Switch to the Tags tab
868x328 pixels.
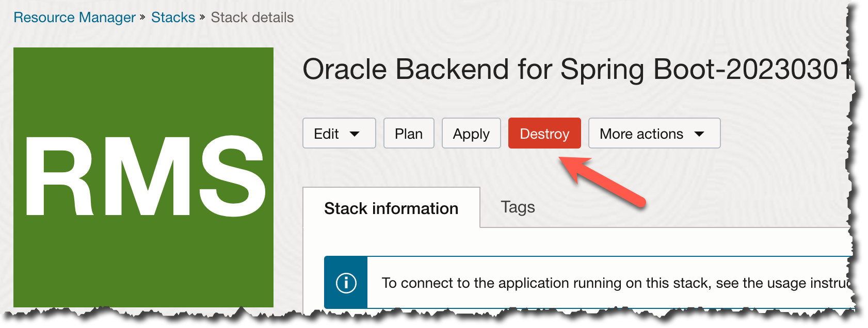[518, 207]
